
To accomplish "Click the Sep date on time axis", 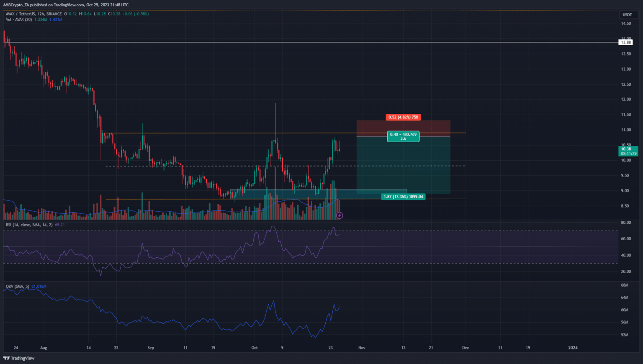I will (x=151, y=348).
